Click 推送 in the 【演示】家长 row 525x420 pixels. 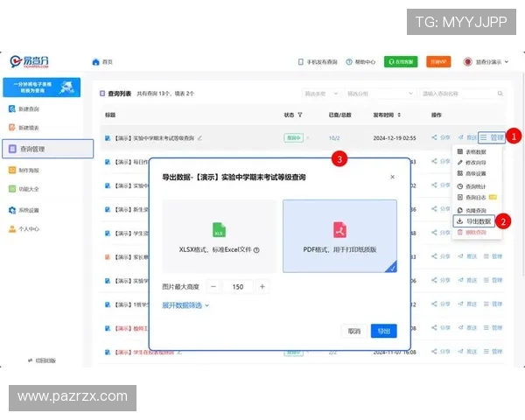click(x=468, y=256)
